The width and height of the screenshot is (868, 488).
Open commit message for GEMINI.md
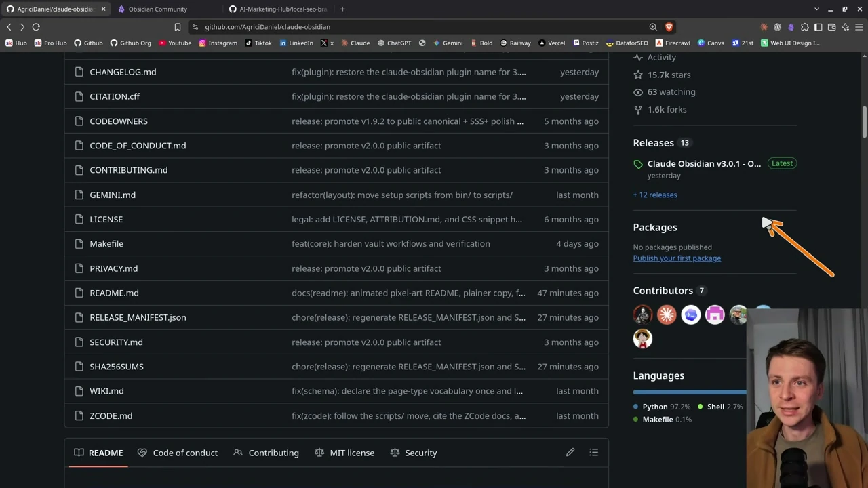click(x=402, y=195)
